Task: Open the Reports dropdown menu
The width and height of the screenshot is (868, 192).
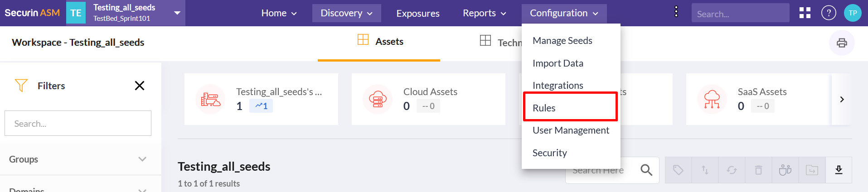Action: [x=484, y=13]
